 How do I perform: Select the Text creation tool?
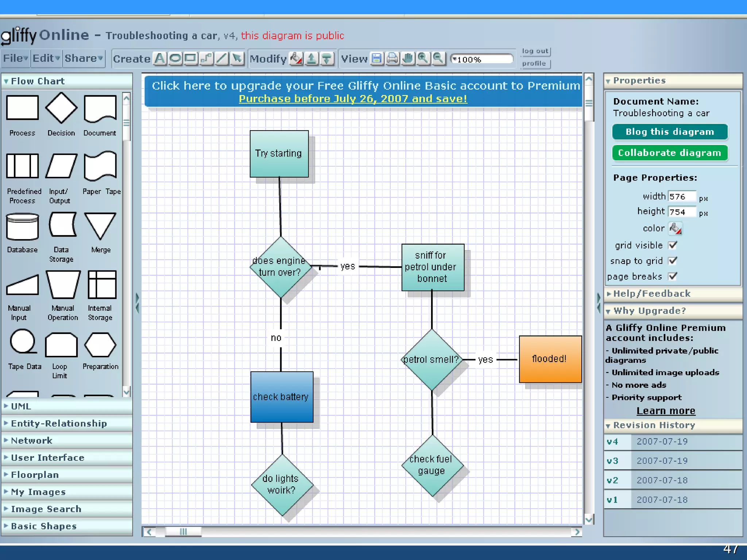[x=160, y=59]
